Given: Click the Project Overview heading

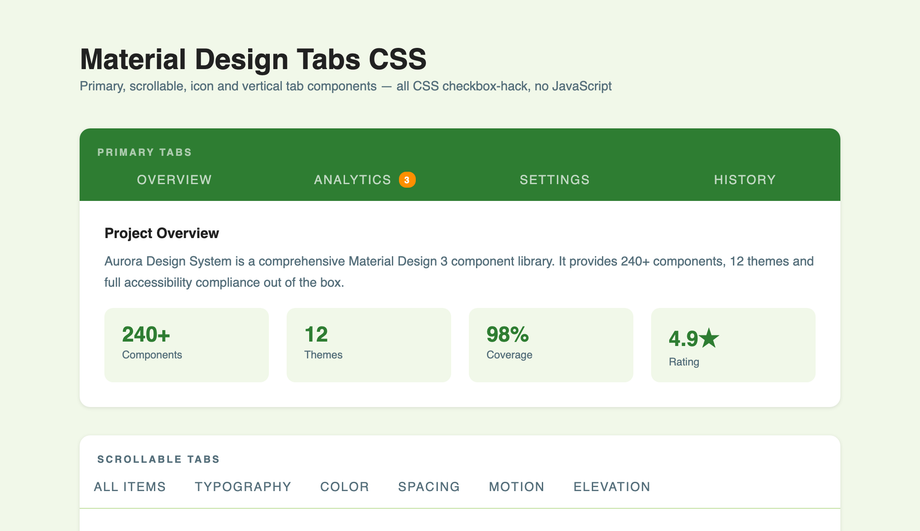Looking at the screenshot, I should coord(161,234).
